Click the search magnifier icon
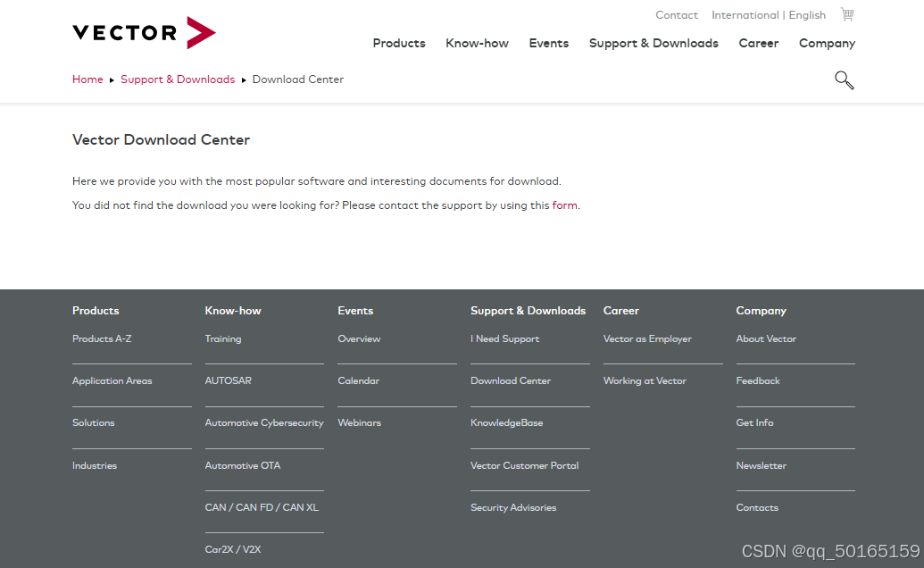Image resolution: width=924 pixels, height=568 pixels. [x=844, y=80]
